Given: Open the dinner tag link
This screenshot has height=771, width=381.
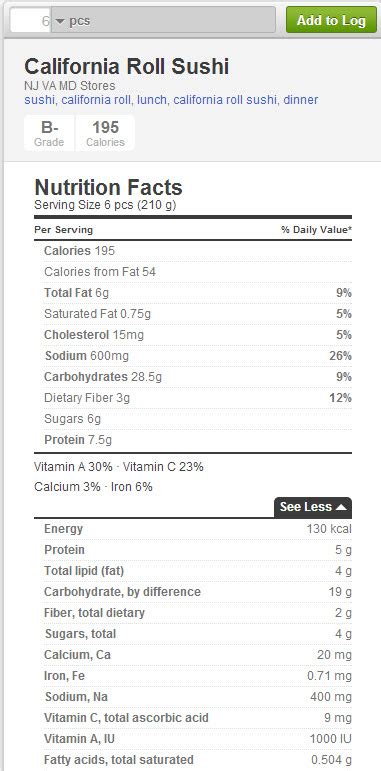Looking at the screenshot, I should [300, 100].
